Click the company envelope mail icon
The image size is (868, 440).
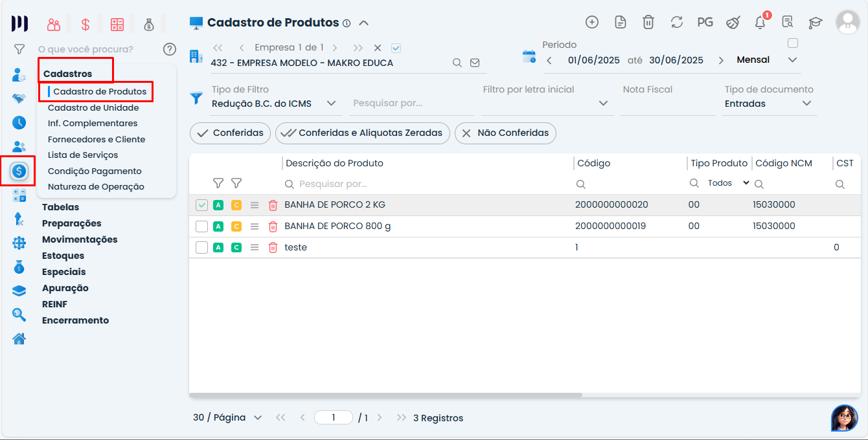475,63
